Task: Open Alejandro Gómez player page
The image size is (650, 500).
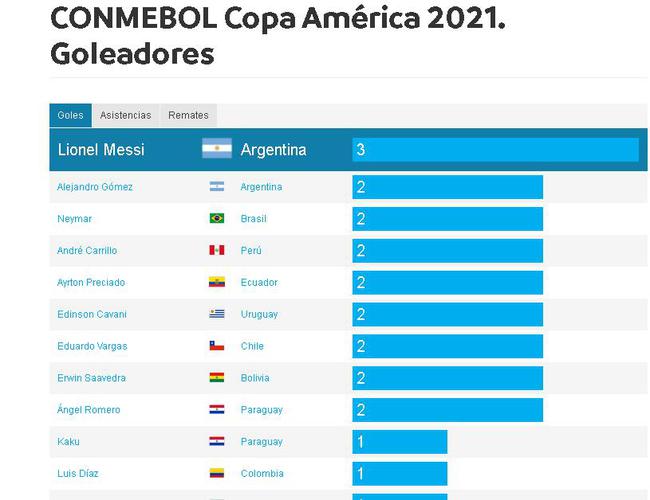Action: tap(95, 187)
